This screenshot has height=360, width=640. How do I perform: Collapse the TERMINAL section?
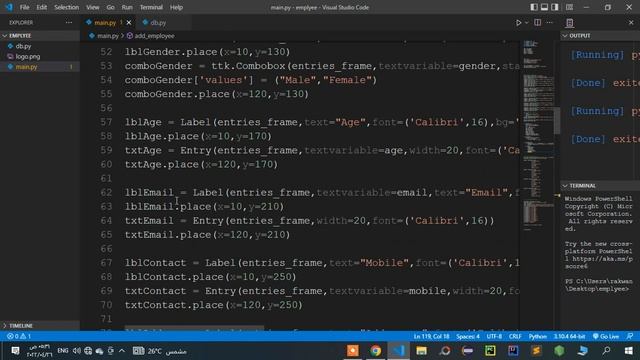tap(600, 186)
